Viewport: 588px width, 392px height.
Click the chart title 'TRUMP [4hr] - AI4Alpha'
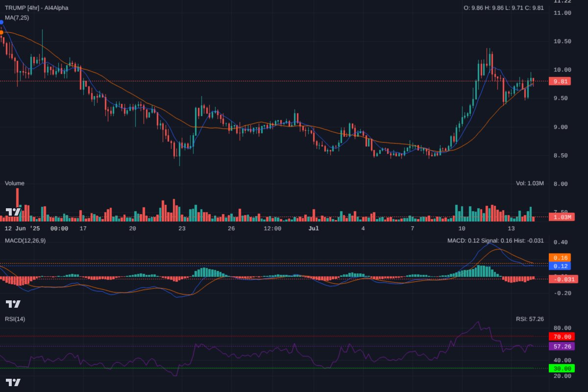coord(37,8)
